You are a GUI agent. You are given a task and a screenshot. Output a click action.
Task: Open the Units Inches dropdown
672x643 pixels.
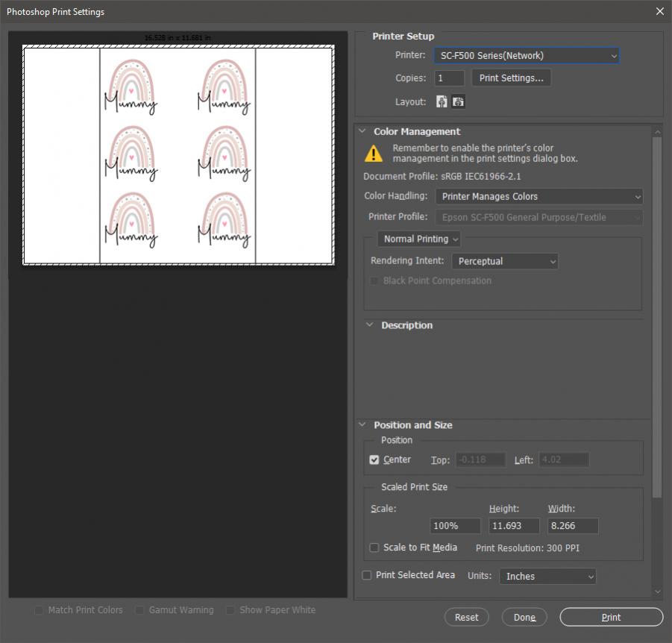click(x=547, y=576)
